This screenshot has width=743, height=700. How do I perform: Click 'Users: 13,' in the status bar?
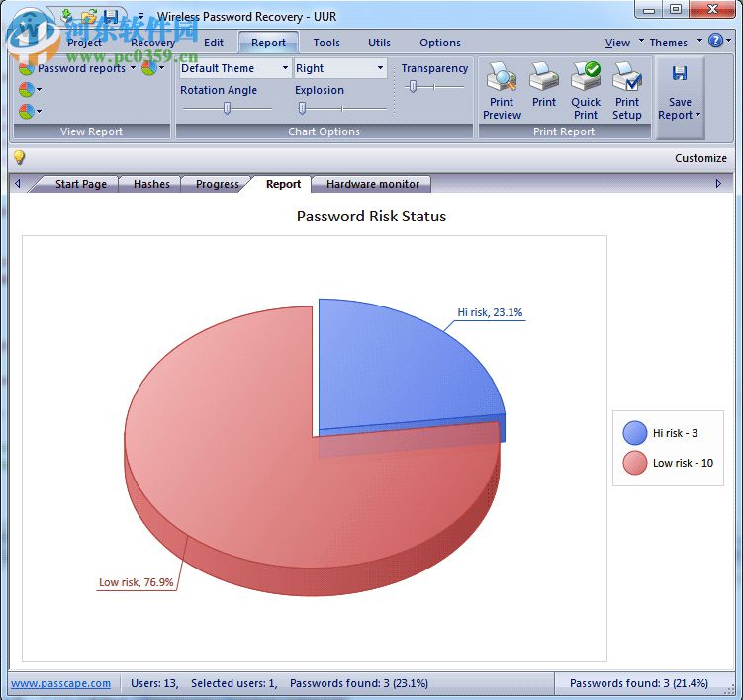pyautogui.click(x=154, y=683)
